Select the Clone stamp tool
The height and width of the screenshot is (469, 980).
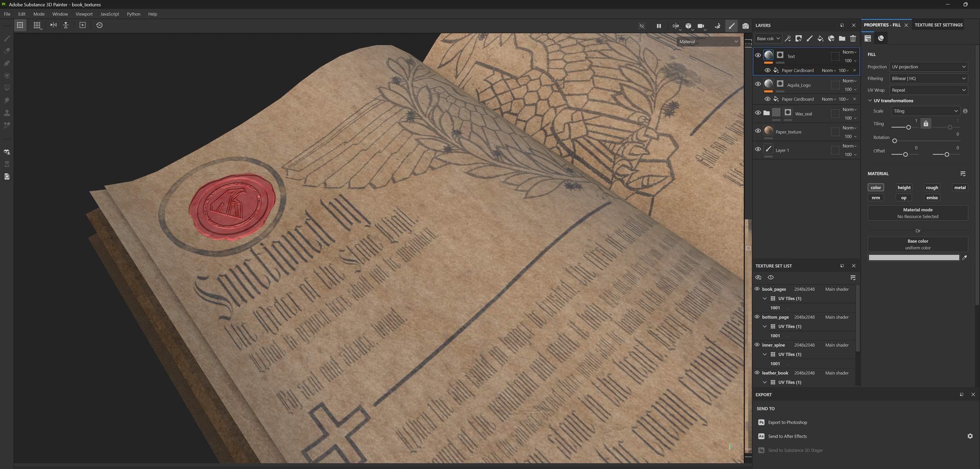pos(7,113)
